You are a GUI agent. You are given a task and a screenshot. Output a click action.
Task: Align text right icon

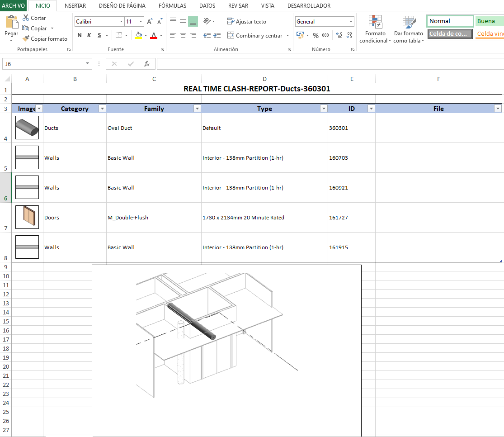pyautogui.click(x=193, y=35)
